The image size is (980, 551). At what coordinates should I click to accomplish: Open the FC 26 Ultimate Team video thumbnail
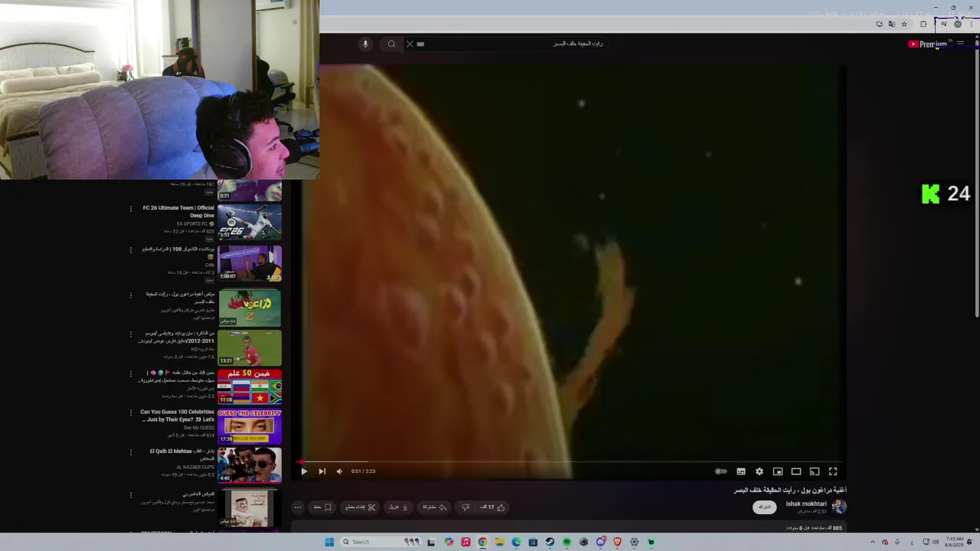point(250,221)
